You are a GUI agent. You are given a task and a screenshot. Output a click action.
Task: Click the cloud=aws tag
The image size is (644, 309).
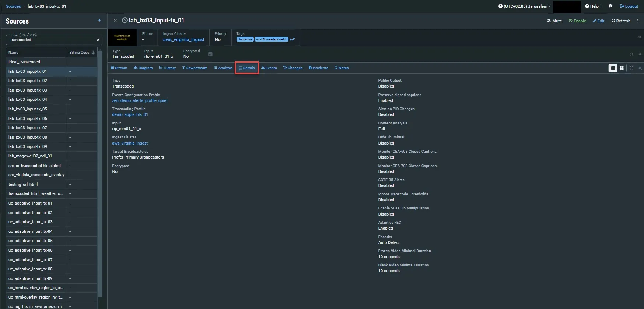245,39
